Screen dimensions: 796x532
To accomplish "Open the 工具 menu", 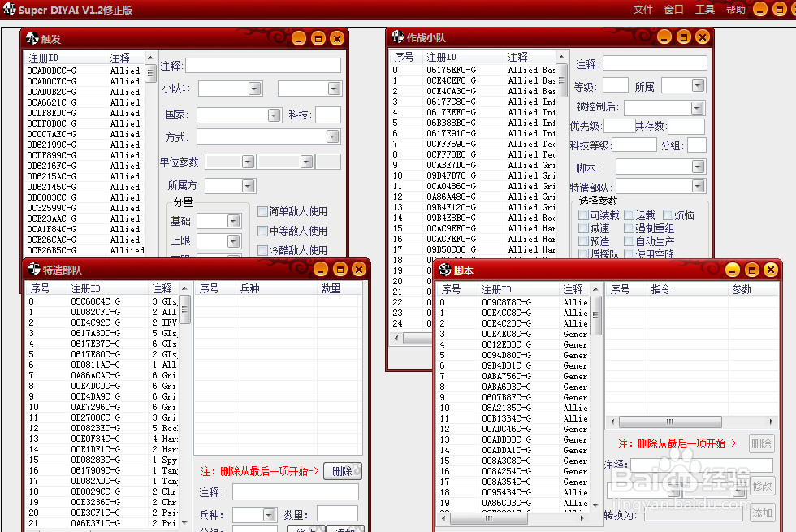I will click(704, 10).
